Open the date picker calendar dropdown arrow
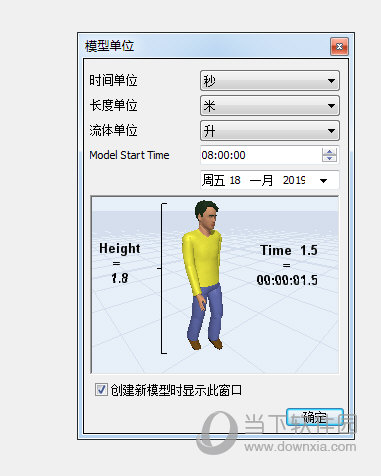 pos(323,181)
